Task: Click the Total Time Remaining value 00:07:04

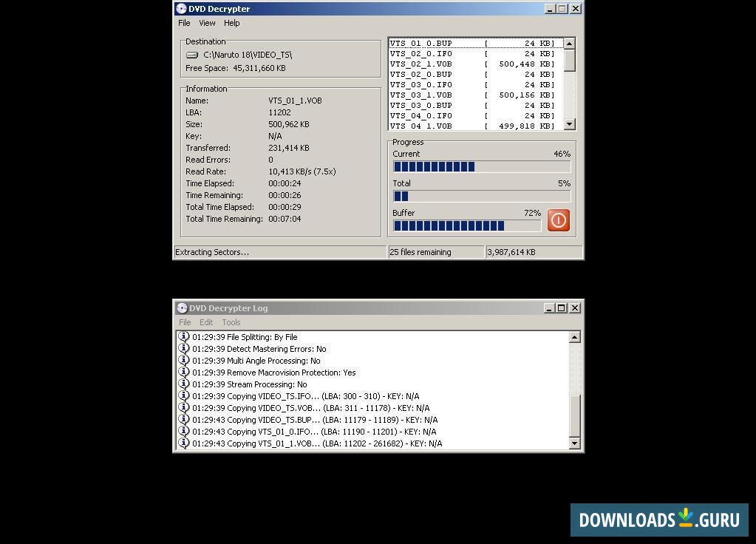Action: tap(285, 219)
